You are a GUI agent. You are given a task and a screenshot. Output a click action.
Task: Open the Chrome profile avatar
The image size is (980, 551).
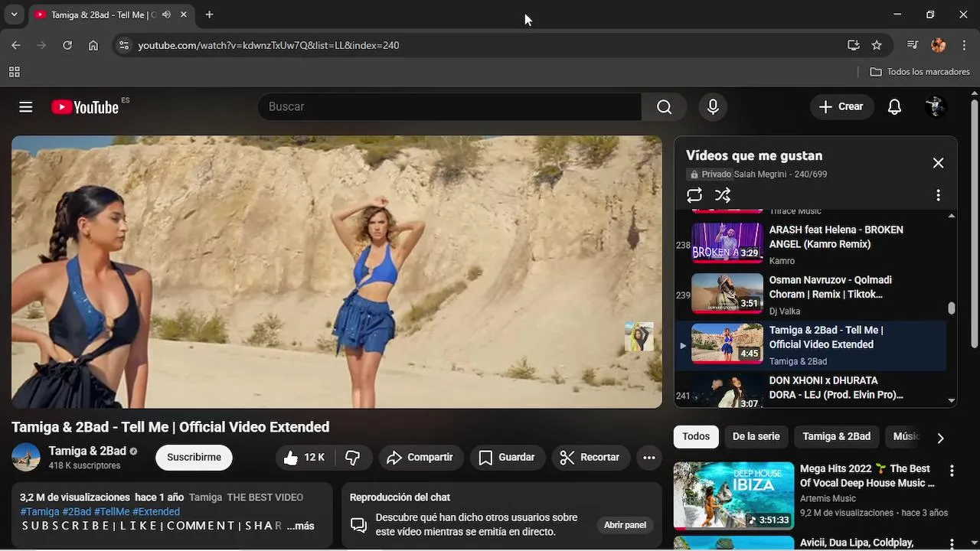click(x=939, y=45)
